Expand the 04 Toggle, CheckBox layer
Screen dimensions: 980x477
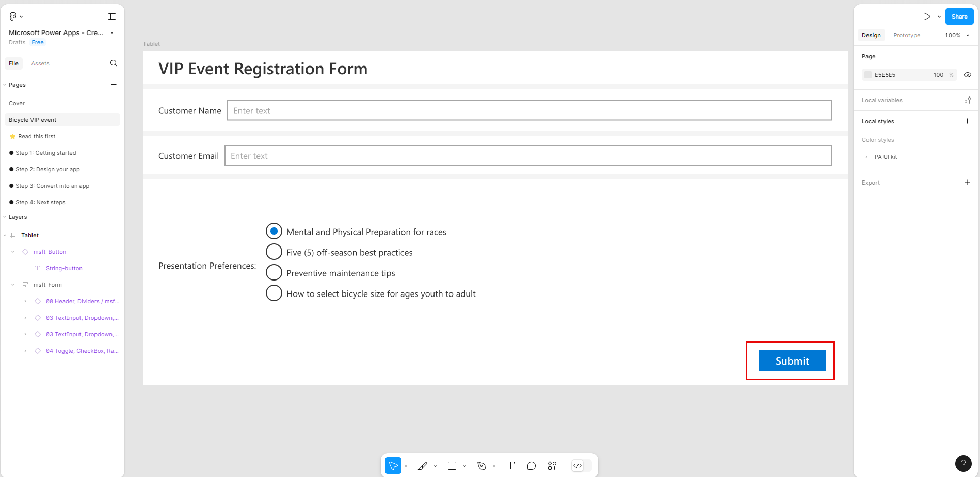[x=25, y=351]
